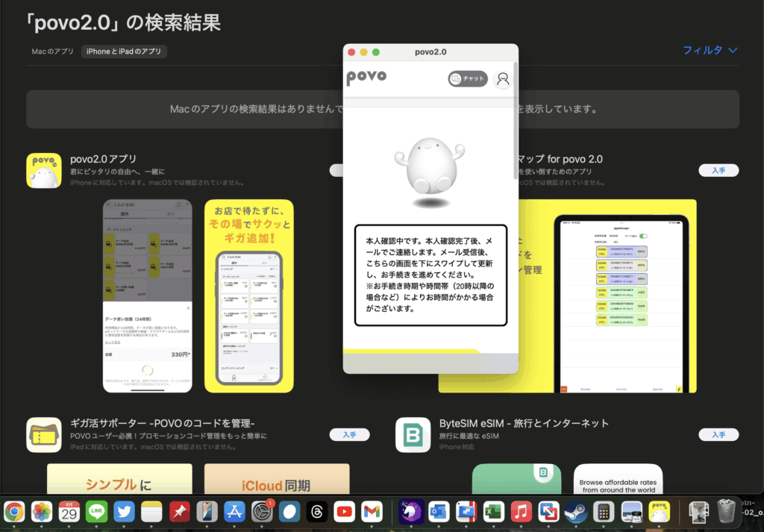Viewport: 764px width, 532px height.
Task: Open Excel from the Dock
Action: click(x=494, y=512)
